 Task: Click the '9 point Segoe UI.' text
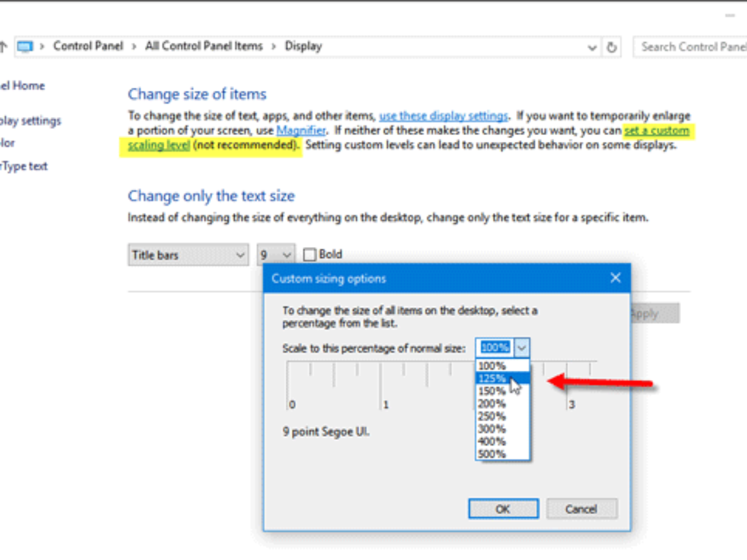click(x=326, y=431)
